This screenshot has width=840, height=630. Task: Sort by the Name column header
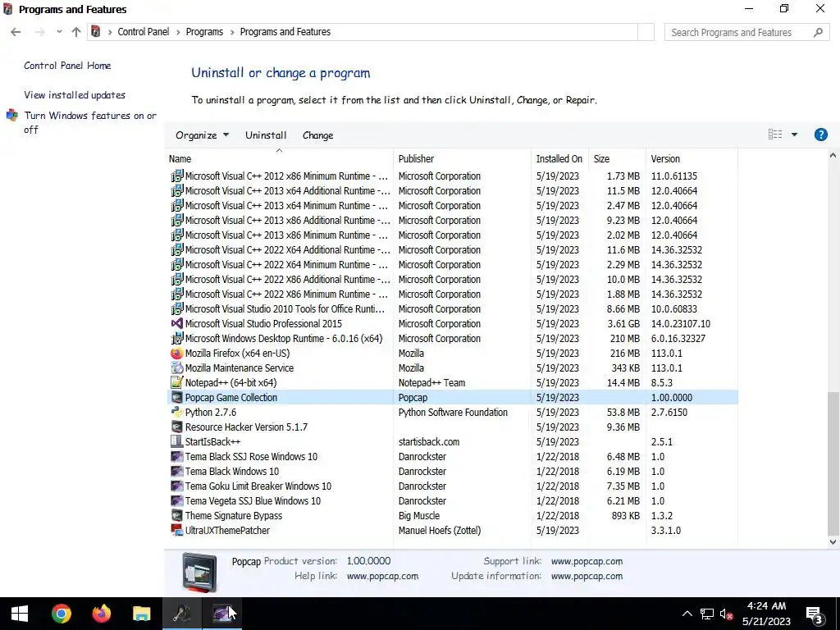(279, 158)
